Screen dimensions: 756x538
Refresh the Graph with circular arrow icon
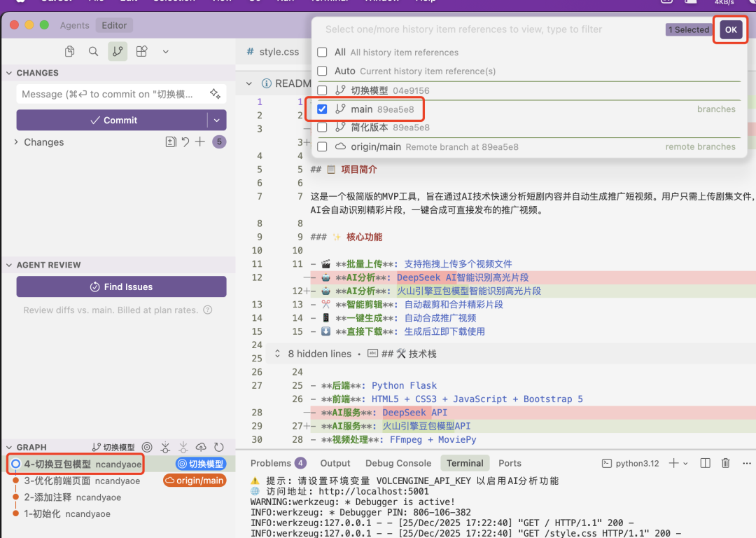(x=219, y=447)
